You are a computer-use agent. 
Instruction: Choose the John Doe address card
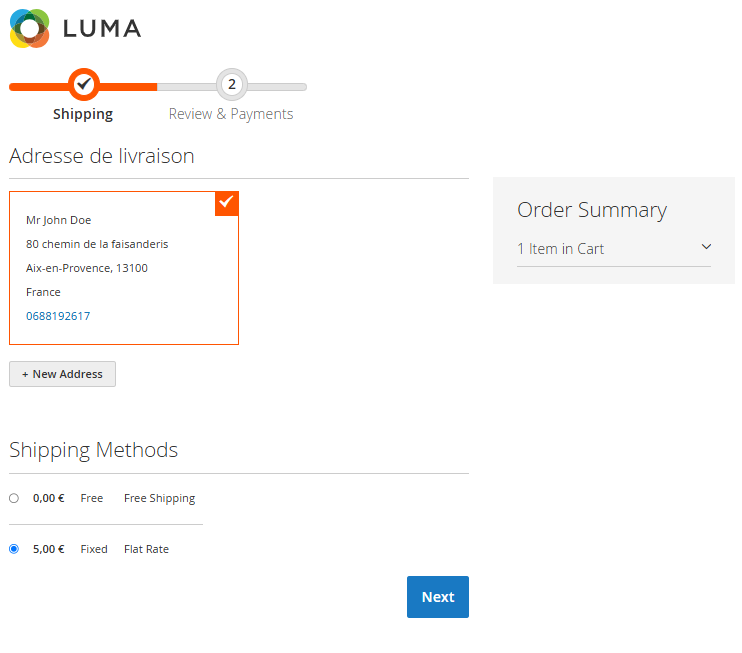(124, 268)
